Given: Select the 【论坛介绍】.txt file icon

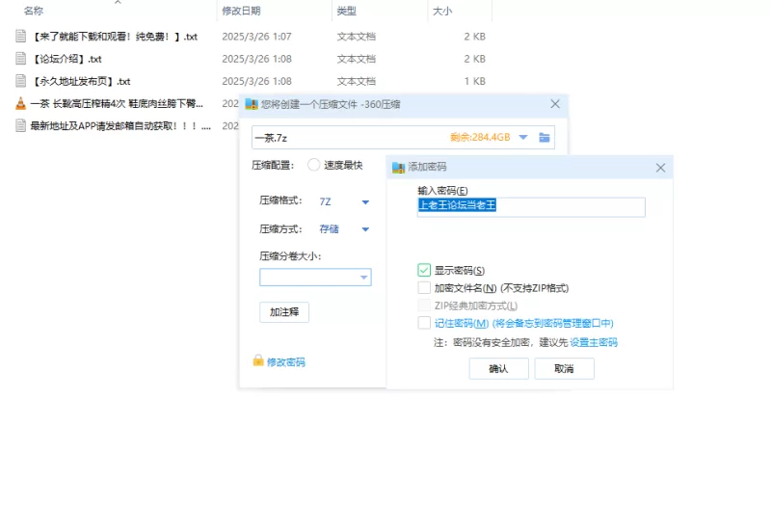Looking at the screenshot, I should (21, 59).
